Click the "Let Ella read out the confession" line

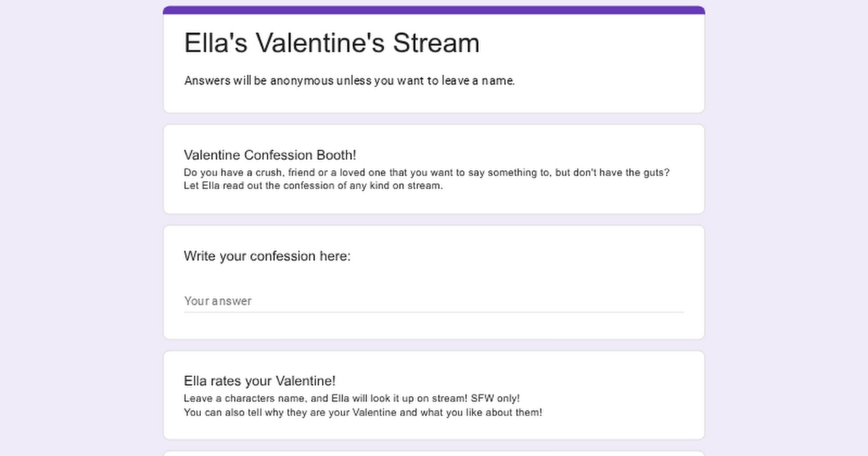(313, 186)
